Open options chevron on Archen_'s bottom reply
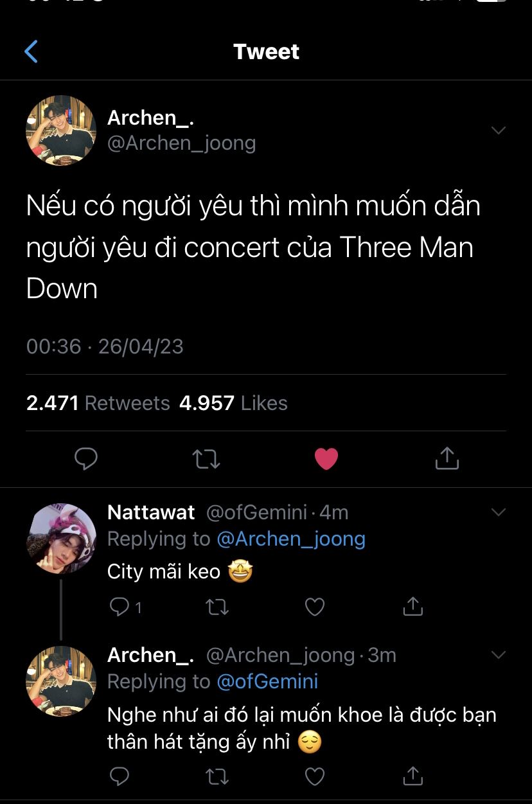The height and width of the screenshot is (804, 532). [498, 655]
